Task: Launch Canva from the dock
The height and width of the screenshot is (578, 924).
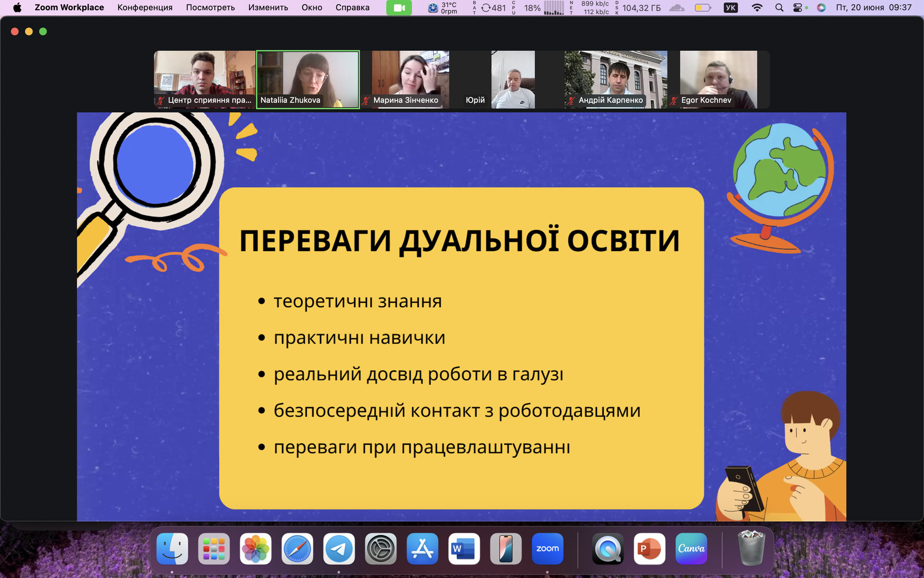Action: coord(691,549)
